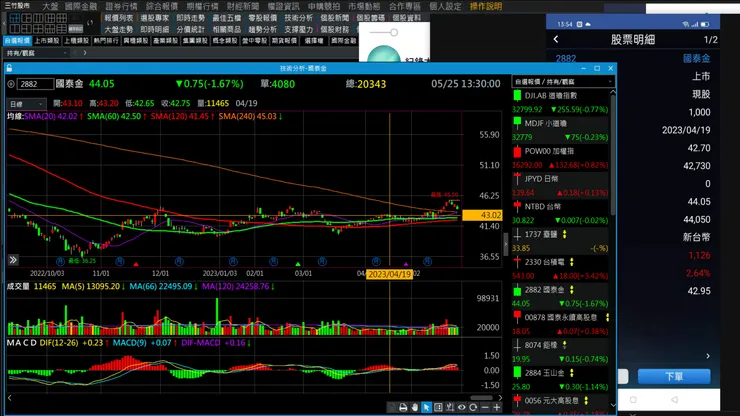740x416 pixels.
Task: Select the 2884 玉山金 watchlist row
Action: click(560, 380)
